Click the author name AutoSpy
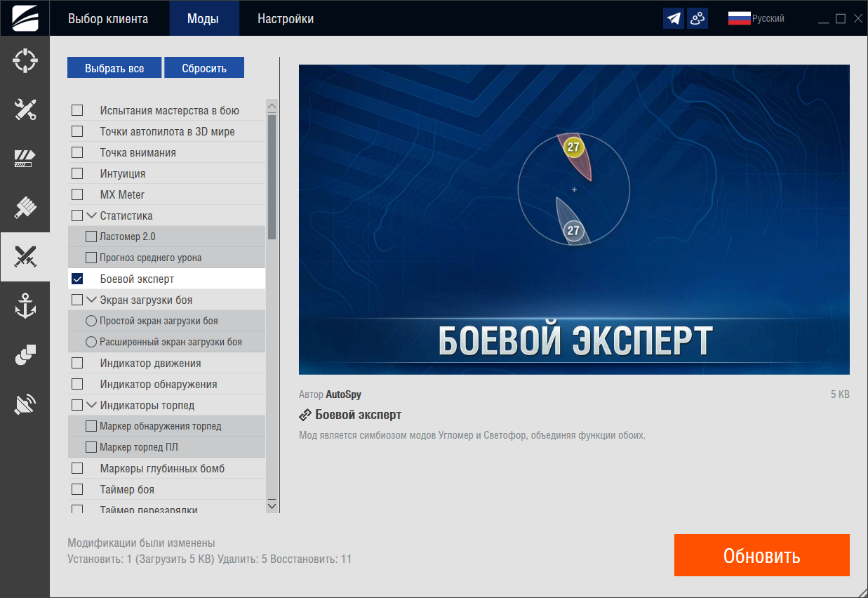The image size is (868, 598). point(343,394)
